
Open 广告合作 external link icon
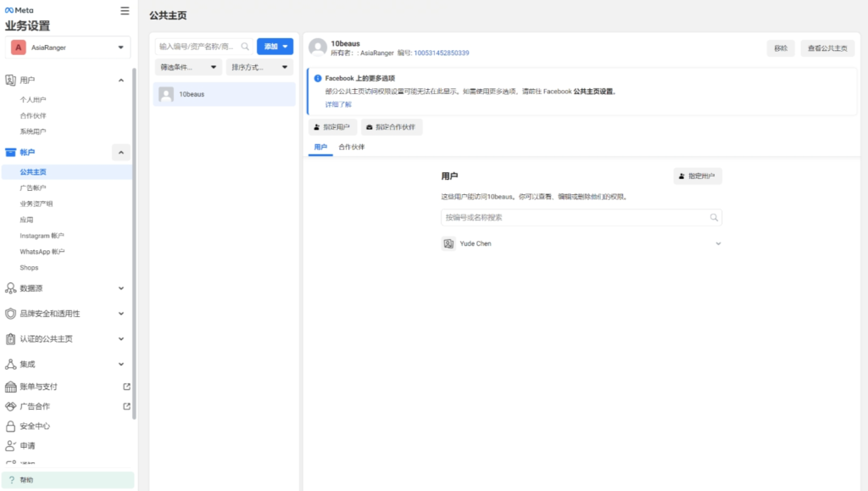(126, 406)
